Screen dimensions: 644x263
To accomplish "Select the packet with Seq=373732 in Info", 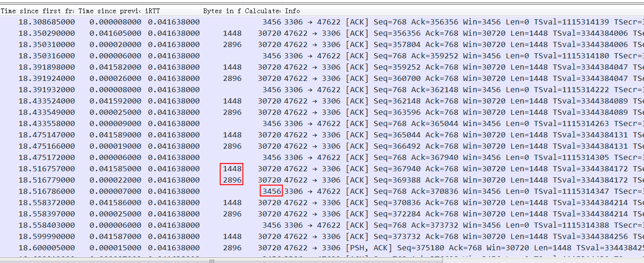I will 322,237.
